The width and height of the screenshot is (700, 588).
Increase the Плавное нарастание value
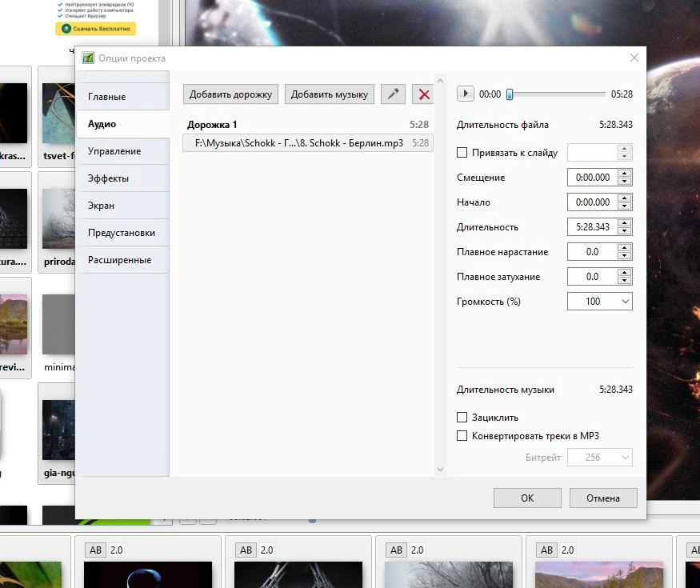(625, 247)
